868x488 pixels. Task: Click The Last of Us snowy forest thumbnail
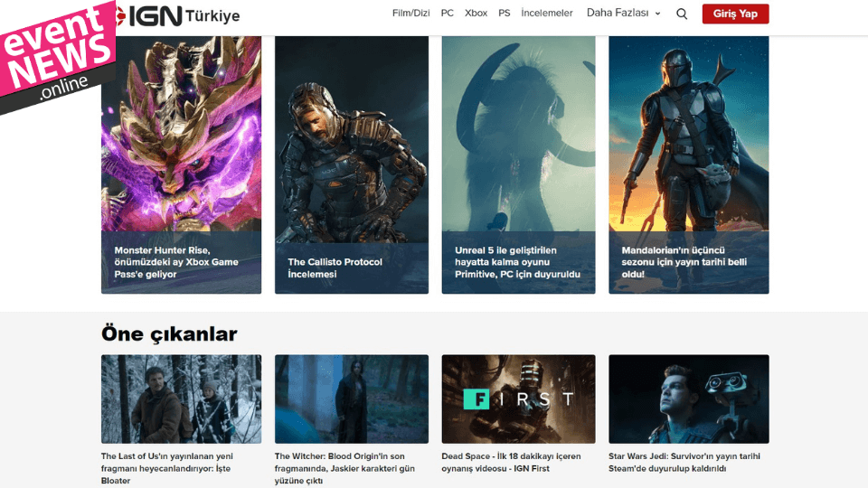(x=181, y=399)
